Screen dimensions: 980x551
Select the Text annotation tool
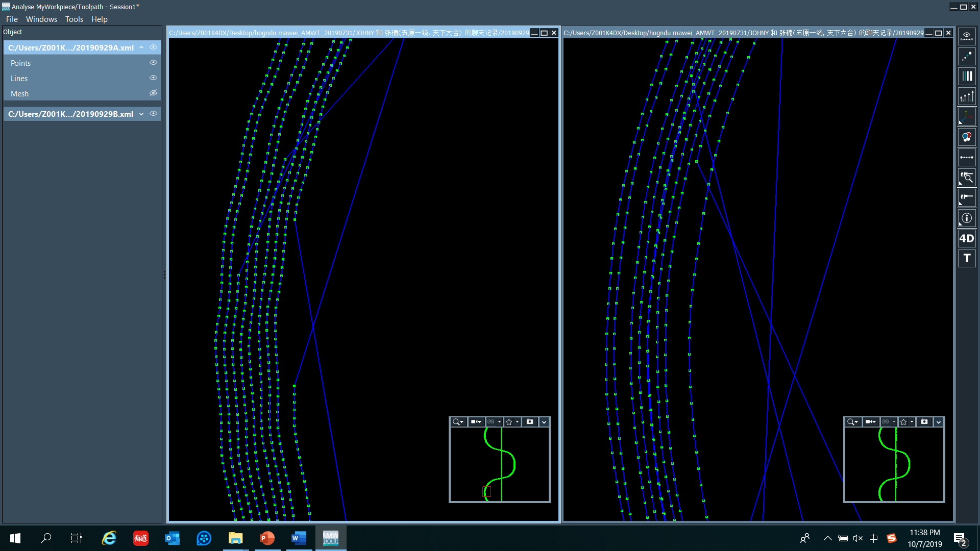(x=966, y=258)
